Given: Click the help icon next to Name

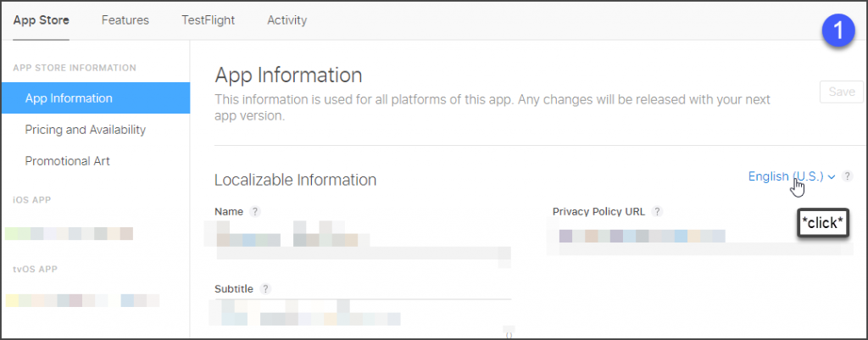Looking at the screenshot, I should coord(254,211).
